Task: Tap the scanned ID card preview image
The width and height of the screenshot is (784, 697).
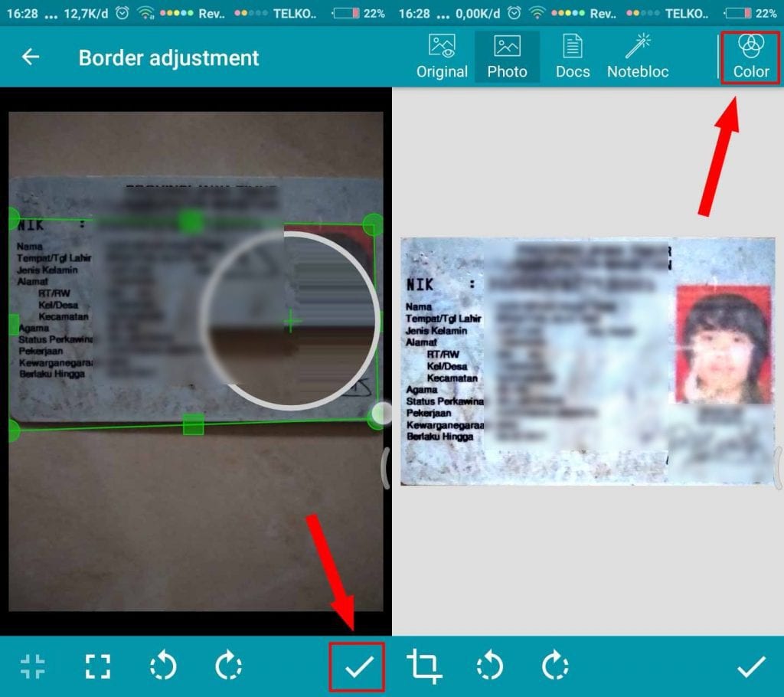Action: (587, 362)
